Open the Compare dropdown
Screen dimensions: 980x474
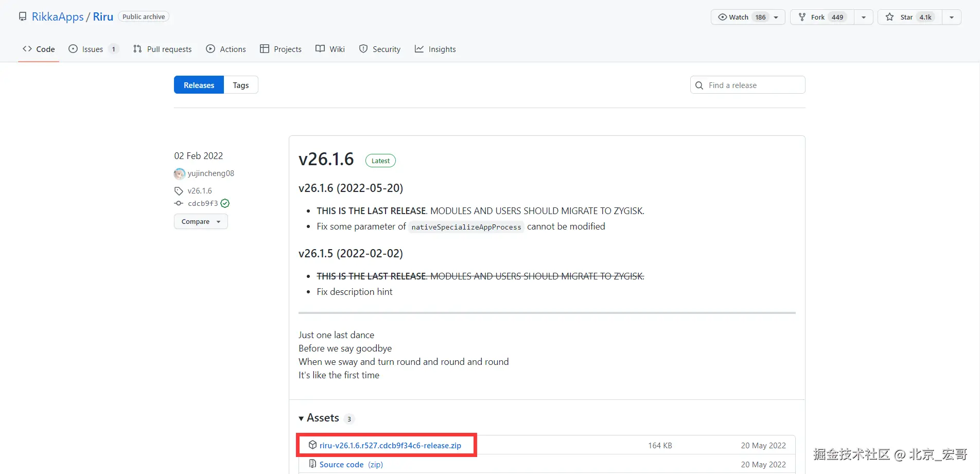201,221
